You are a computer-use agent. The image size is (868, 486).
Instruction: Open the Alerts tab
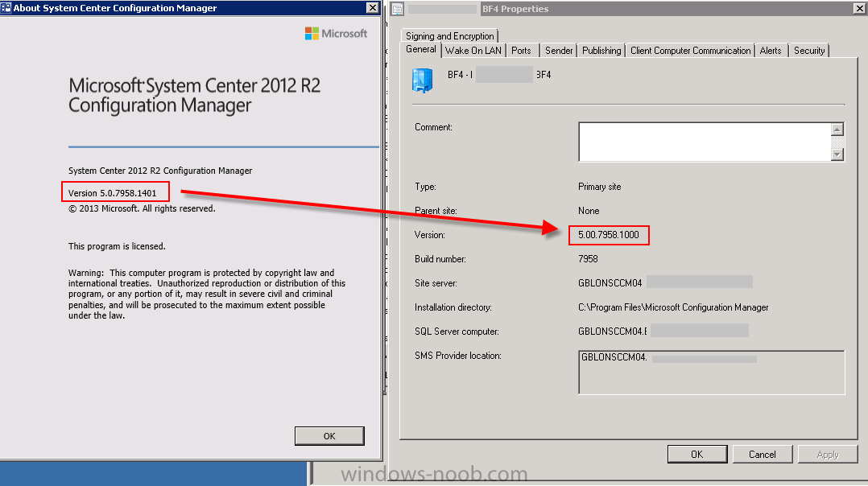(771, 51)
